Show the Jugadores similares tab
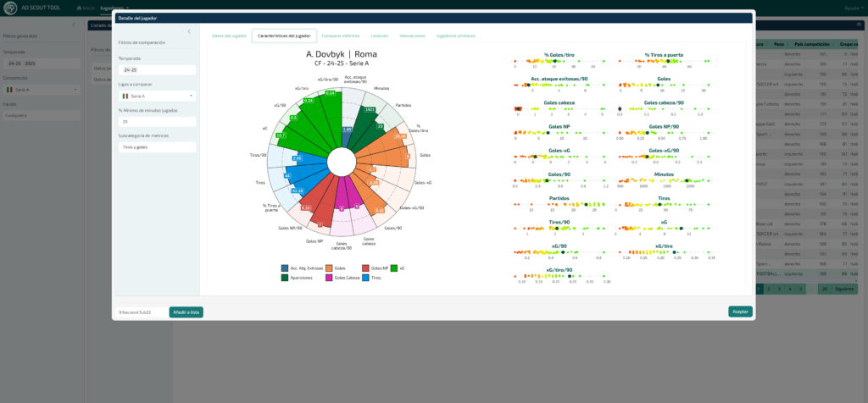The image size is (868, 403). (455, 36)
